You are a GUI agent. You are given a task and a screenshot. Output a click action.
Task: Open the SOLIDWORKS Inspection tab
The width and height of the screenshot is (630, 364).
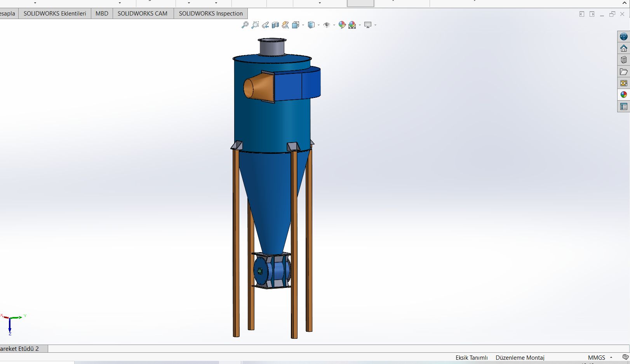coord(211,13)
